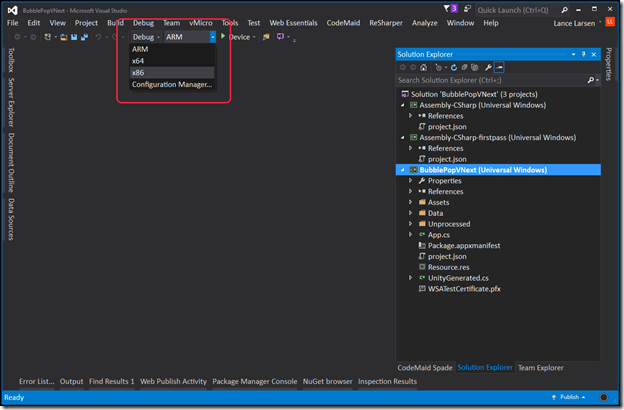Open the CodeMaid menu
The height and width of the screenshot is (410, 624).
pyautogui.click(x=343, y=23)
